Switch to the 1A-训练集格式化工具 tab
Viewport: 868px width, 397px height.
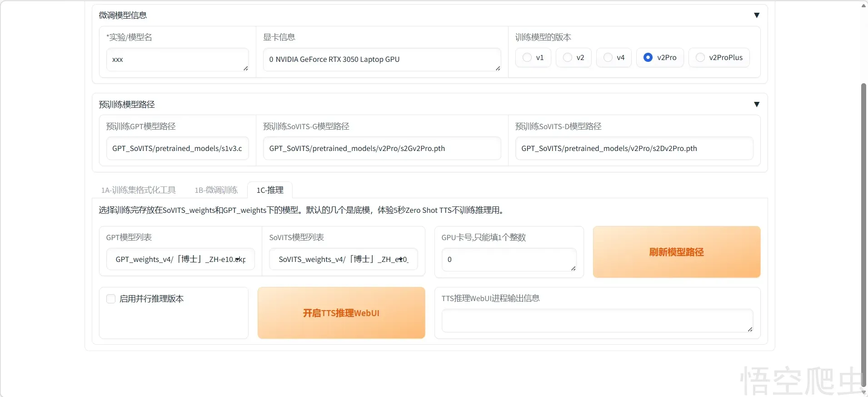click(138, 190)
